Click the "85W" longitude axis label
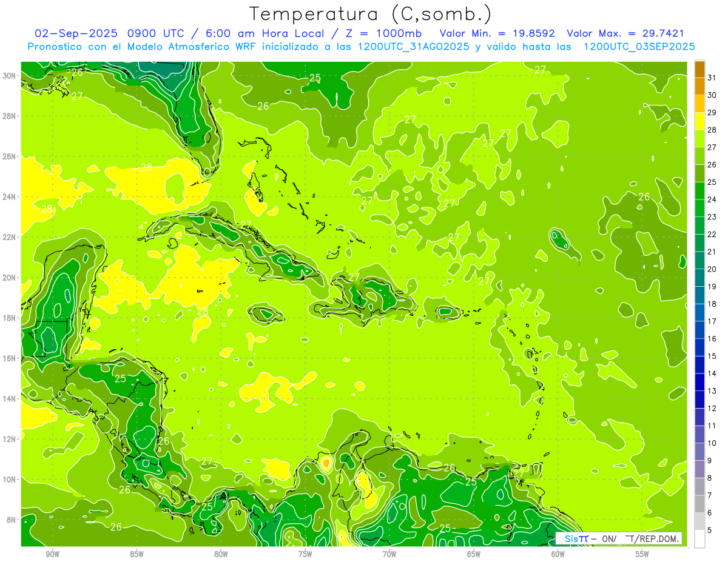Screen dimensions: 728x562 pyautogui.click(x=136, y=554)
